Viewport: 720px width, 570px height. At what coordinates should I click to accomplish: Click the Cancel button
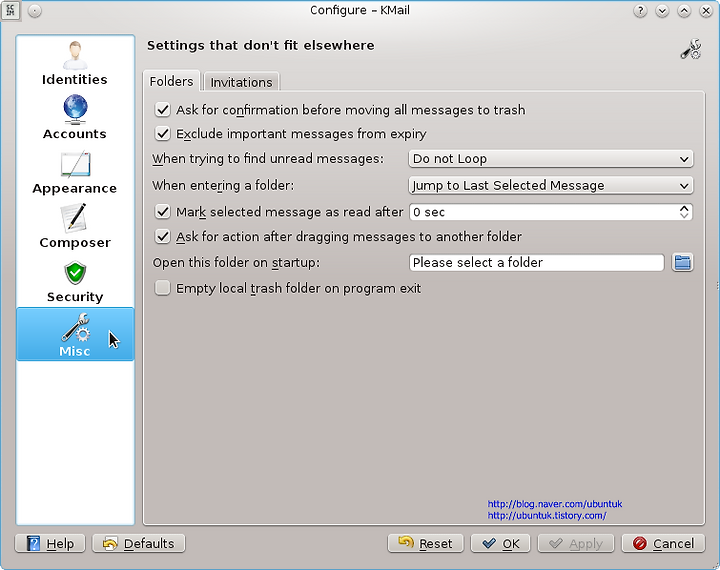tap(663, 543)
